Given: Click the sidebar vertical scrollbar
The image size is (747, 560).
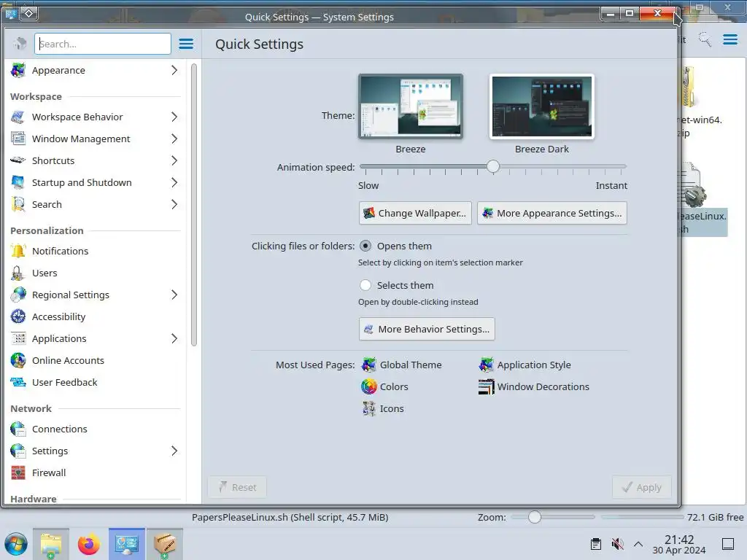Looking at the screenshot, I should pyautogui.click(x=194, y=205).
